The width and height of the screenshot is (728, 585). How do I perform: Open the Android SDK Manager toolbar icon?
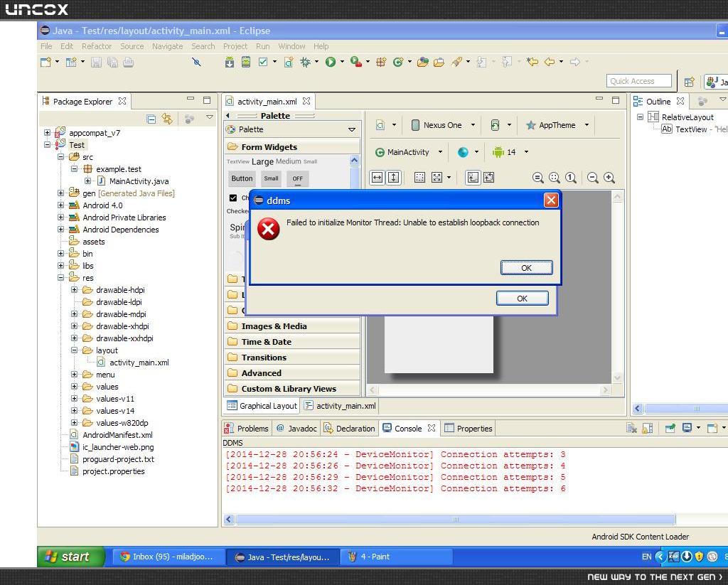tap(230, 62)
